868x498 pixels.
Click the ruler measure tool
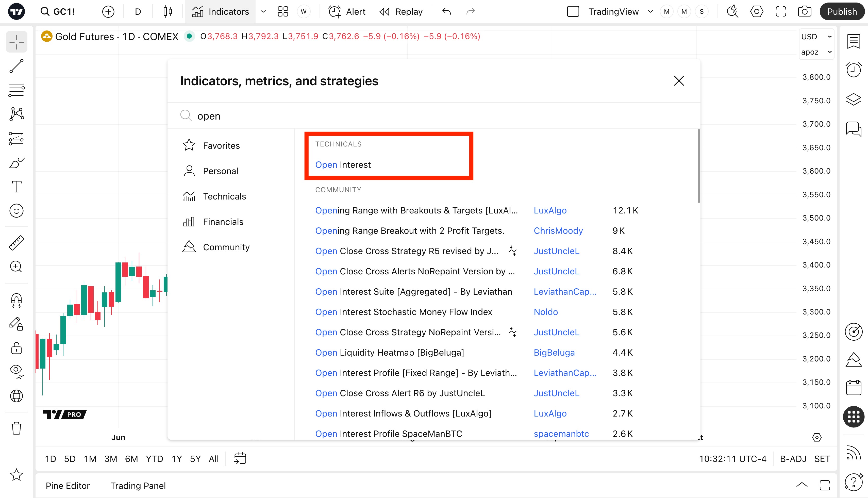[x=16, y=243]
